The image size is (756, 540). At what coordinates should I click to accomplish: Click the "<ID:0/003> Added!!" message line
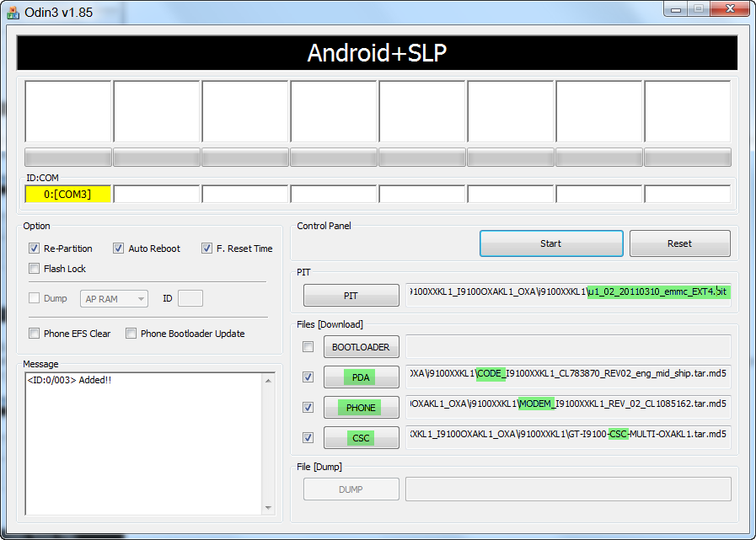(x=69, y=380)
